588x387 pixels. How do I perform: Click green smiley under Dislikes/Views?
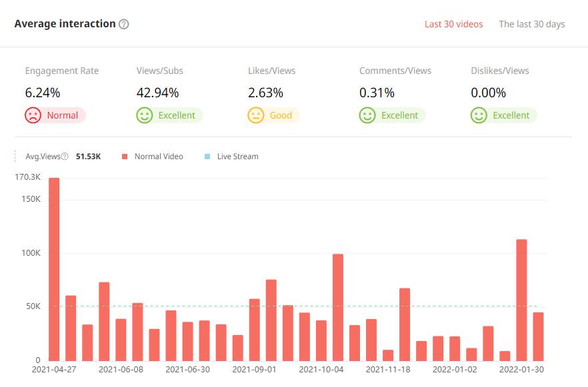478,115
